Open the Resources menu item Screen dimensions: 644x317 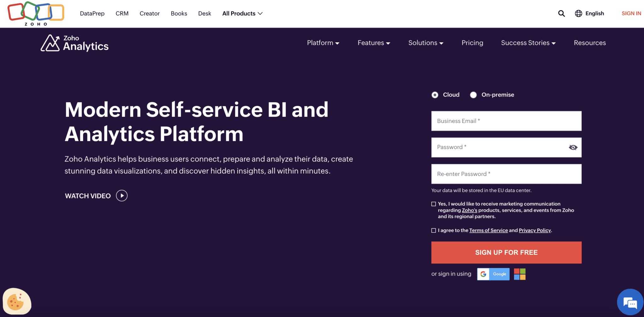[590, 43]
